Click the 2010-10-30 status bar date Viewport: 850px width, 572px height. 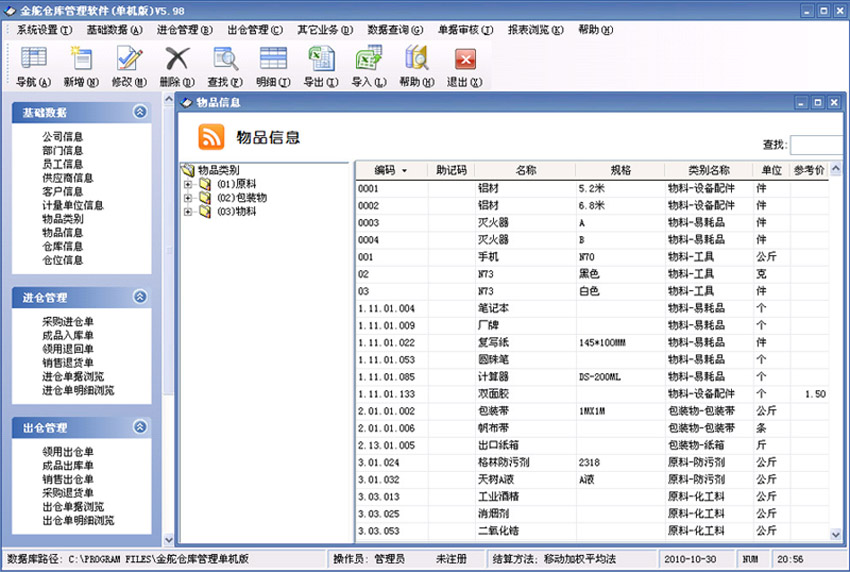[x=690, y=559]
